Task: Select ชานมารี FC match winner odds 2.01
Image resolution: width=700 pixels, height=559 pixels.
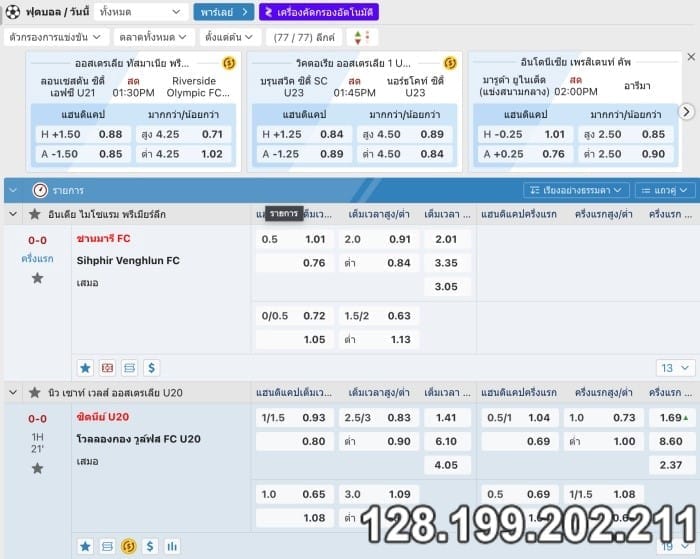Action: click(447, 239)
